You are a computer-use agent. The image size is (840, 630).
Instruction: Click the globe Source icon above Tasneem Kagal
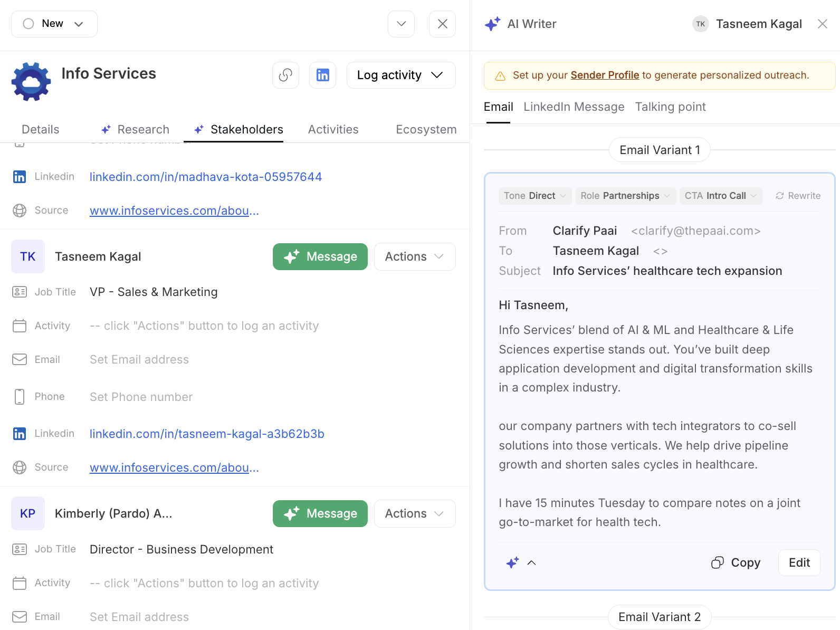pos(20,211)
